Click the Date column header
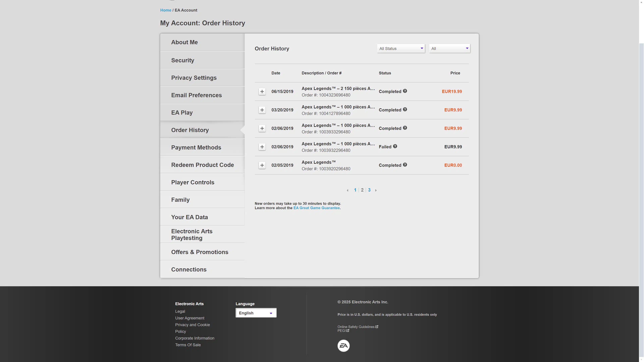644x362 pixels. (x=276, y=73)
